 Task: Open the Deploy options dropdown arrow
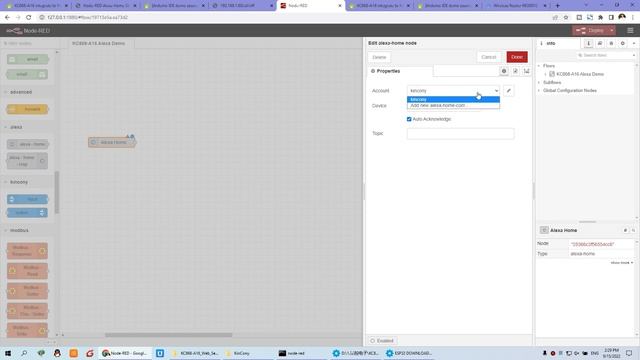[611, 31]
